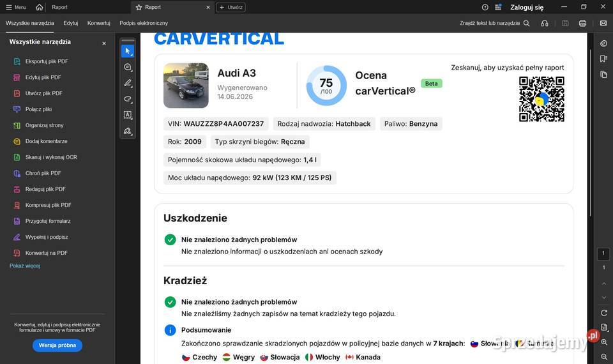Select Połącz pliki tool
613x364 pixels.
(x=33, y=109)
